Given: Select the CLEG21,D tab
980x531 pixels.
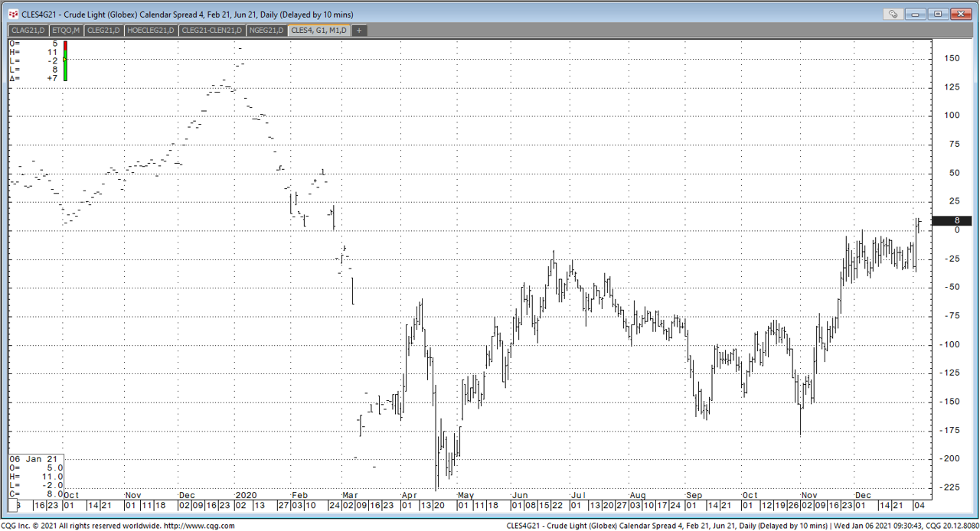Looking at the screenshot, I should pyautogui.click(x=103, y=31).
